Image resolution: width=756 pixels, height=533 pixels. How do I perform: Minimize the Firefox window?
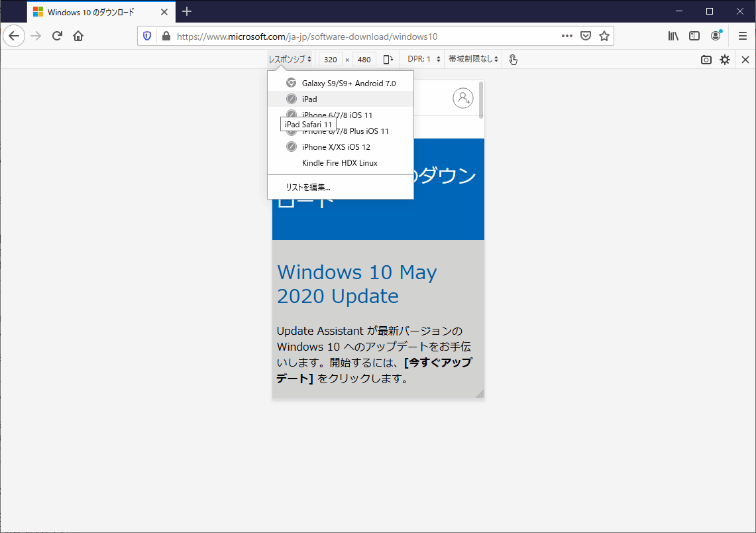point(679,11)
